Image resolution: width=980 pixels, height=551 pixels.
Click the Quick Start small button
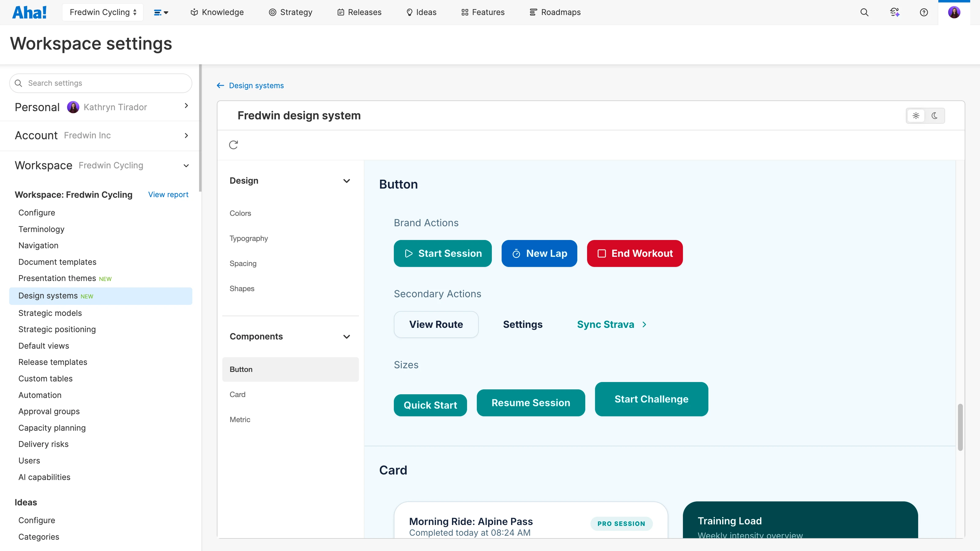pyautogui.click(x=430, y=405)
